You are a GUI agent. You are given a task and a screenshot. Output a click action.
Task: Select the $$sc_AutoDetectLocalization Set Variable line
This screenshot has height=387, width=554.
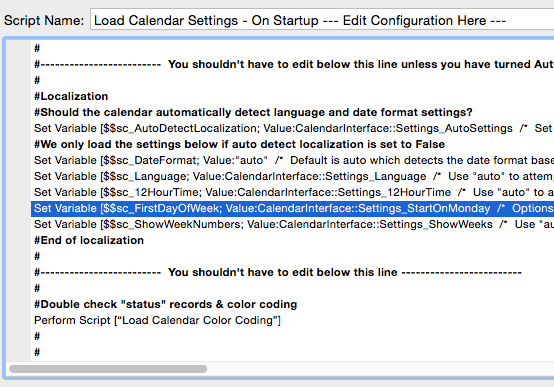[x=293, y=128]
